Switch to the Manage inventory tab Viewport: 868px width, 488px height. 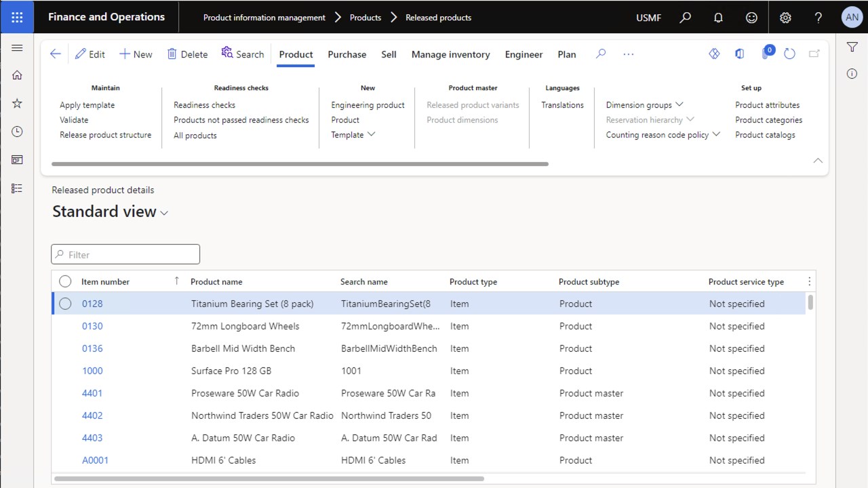coord(451,54)
